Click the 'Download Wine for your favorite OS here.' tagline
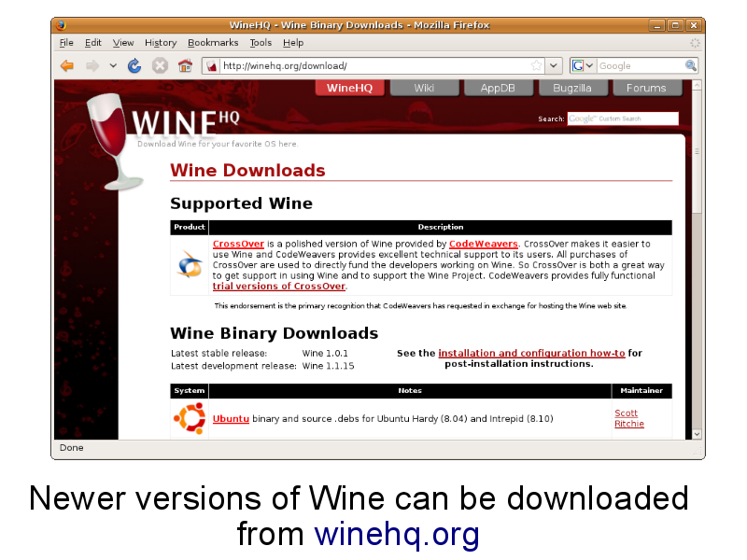This screenshot has width=747, height=560. (218, 144)
